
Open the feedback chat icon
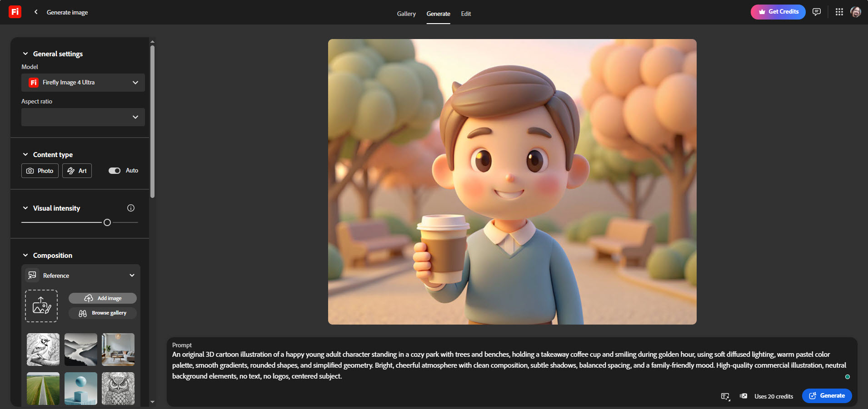coord(816,12)
